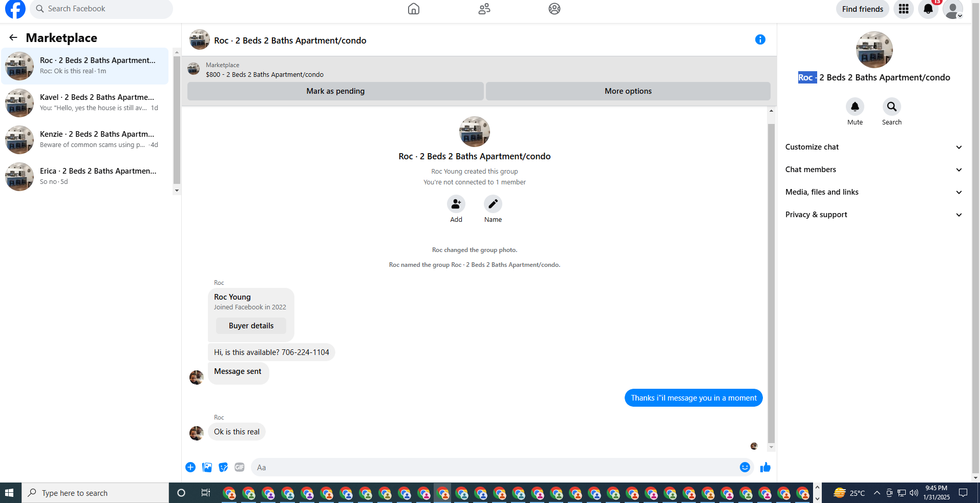Send a thumbs-up like
Viewport: 980px width, 503px height.
[765, 467]
